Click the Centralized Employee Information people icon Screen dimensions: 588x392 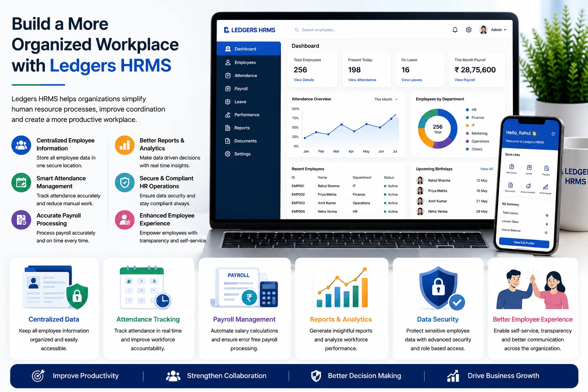click(x=21, y=145)
